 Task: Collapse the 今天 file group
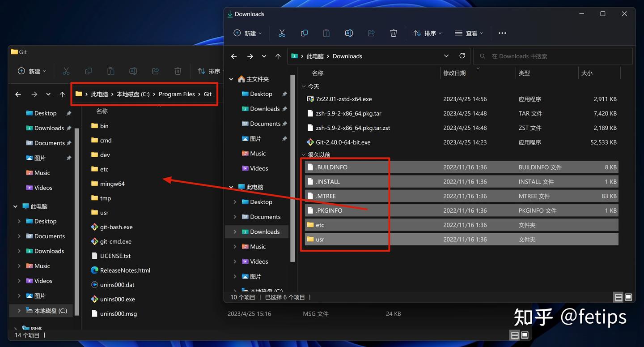tap(304, 86)
